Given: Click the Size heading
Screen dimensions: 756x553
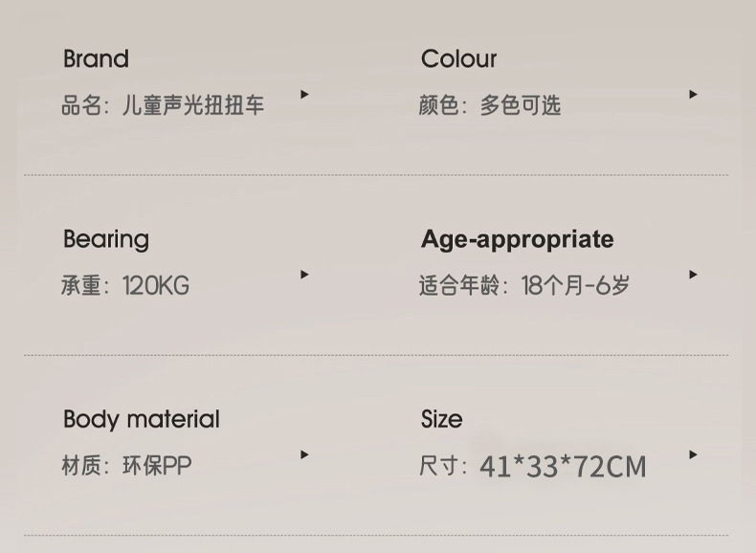Looking at the screenshot, I should [441, 419].
